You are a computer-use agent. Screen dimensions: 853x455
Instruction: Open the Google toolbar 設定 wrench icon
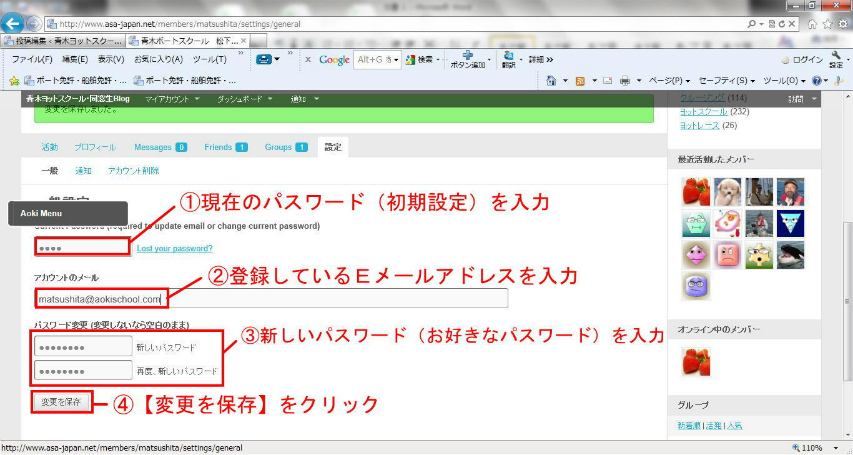[837, 55]
